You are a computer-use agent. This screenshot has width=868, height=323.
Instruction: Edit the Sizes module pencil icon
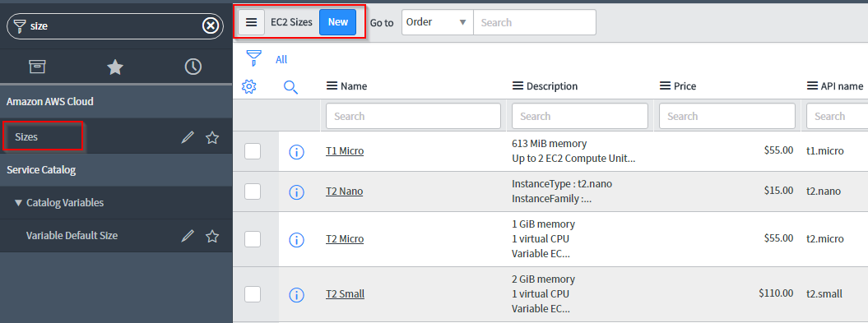tap(188, 138)
